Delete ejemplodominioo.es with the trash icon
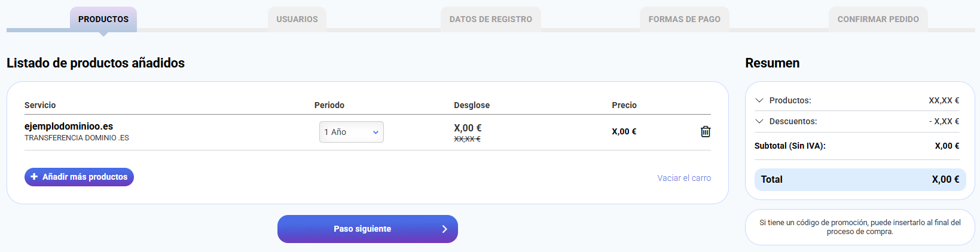This screenshot has width=980, height=252. point(706,131)
